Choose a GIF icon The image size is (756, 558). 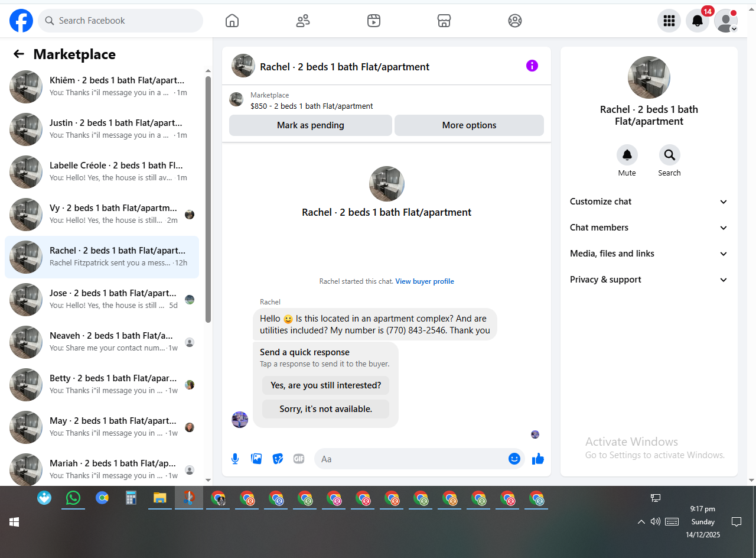pyautogui.click(x=299, y=459)
